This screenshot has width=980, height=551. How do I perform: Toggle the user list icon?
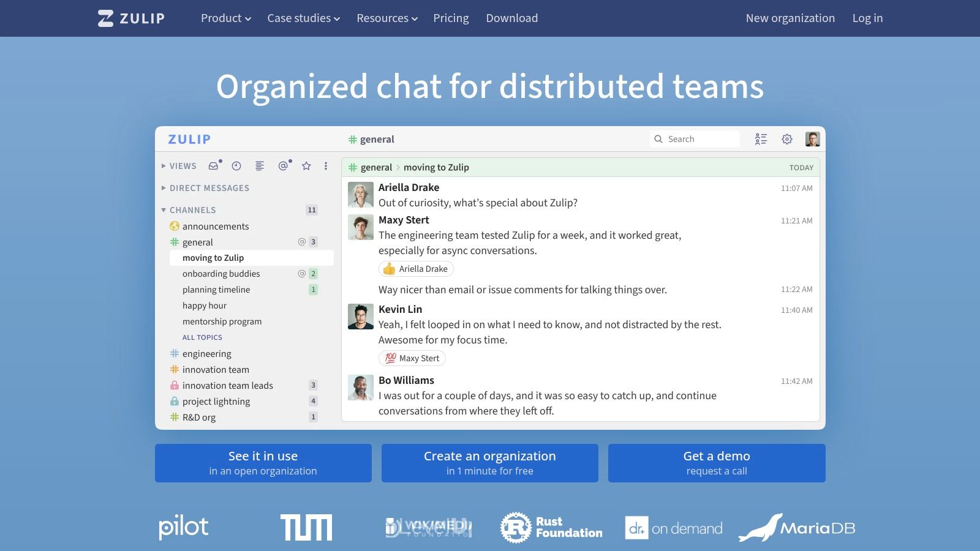tap(761, 139)
